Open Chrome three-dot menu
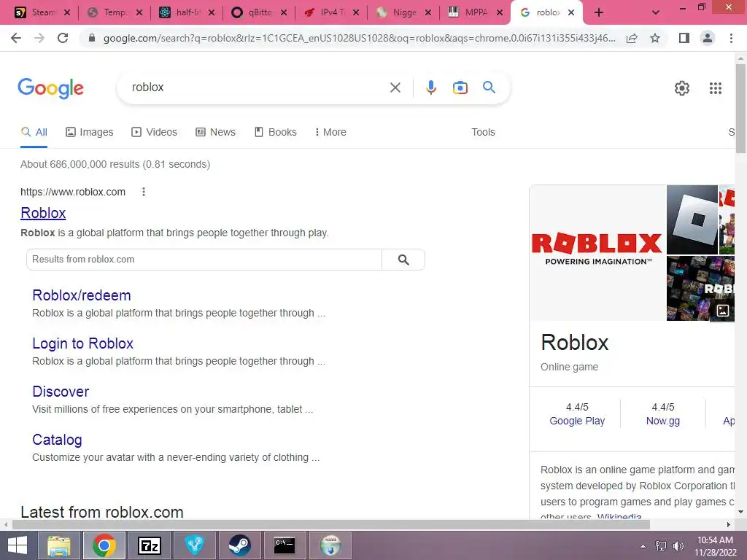The height and width of the screenshot is (560, 747). (731, 38)
